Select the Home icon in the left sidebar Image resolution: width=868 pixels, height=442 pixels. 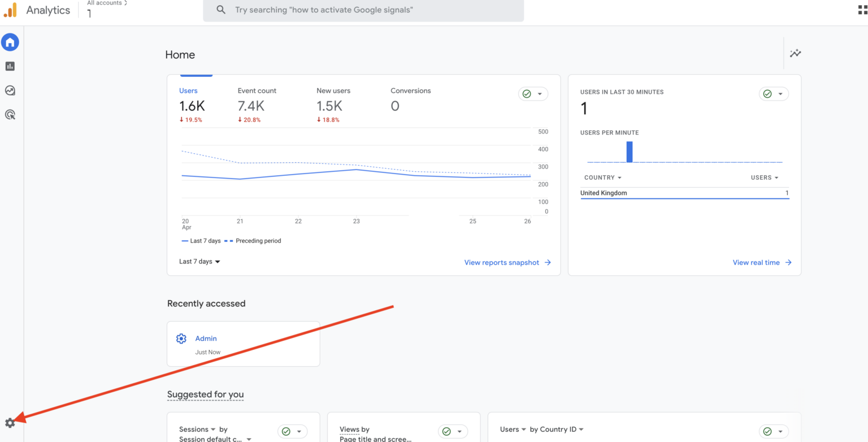[10, 42]
